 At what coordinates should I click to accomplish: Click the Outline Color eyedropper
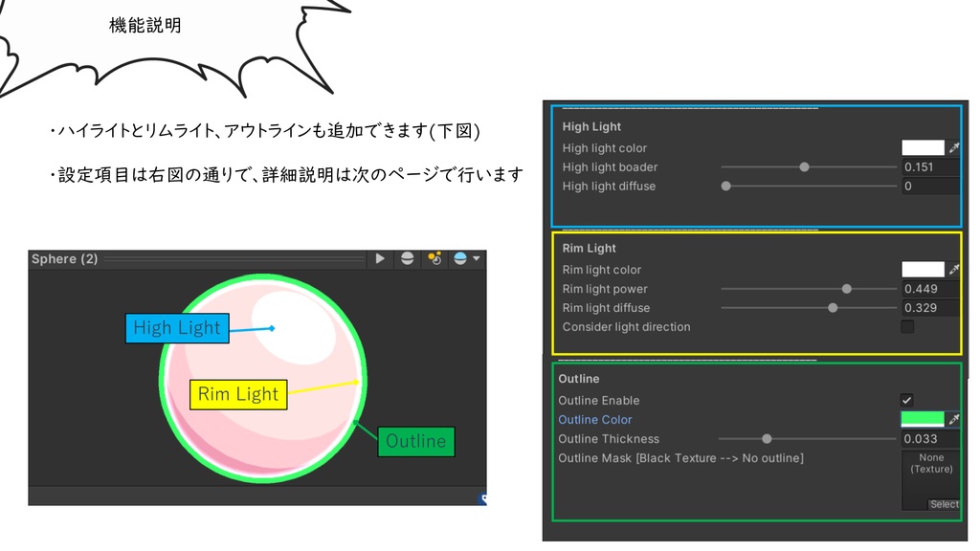[x=954, y=419]
